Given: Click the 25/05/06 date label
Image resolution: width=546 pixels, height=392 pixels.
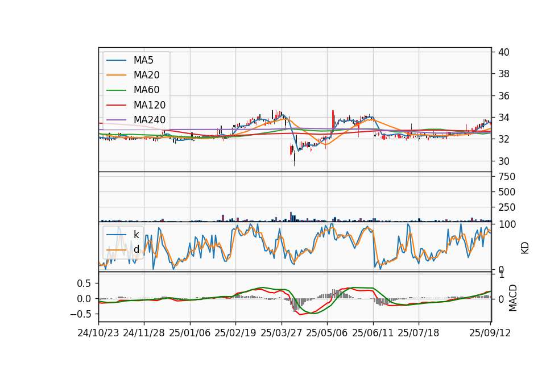Looking at the screenshot, I should (327, 333).
